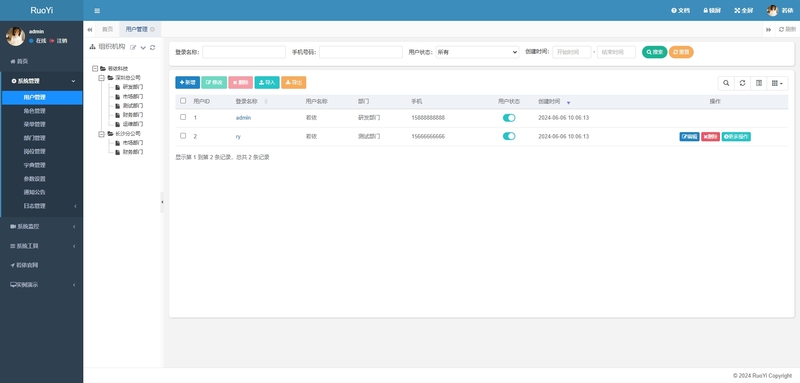Open the organization edit pencil icon
This screenshot has height=383, width=800.
(x=133, y=47)
